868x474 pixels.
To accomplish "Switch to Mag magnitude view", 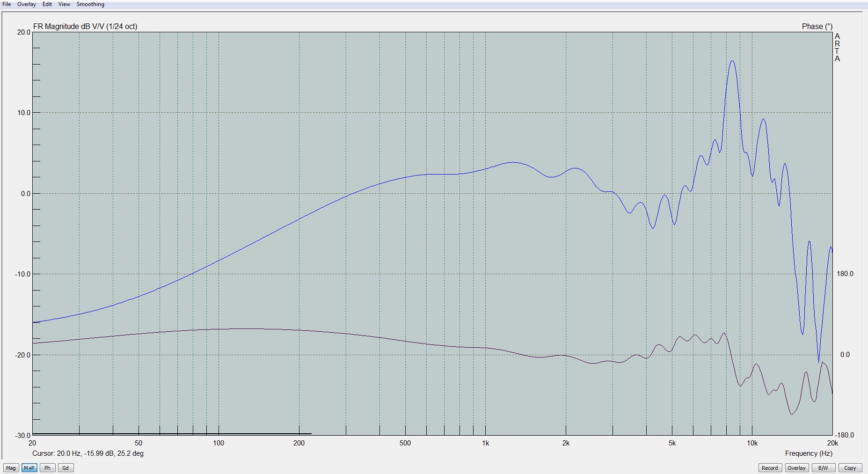I will [x=11, y=468].
